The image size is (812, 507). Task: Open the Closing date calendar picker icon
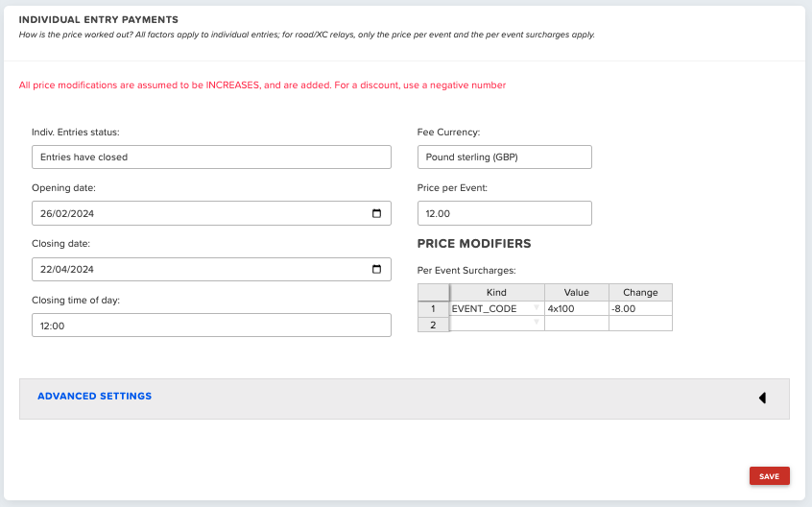pos(376,269)
